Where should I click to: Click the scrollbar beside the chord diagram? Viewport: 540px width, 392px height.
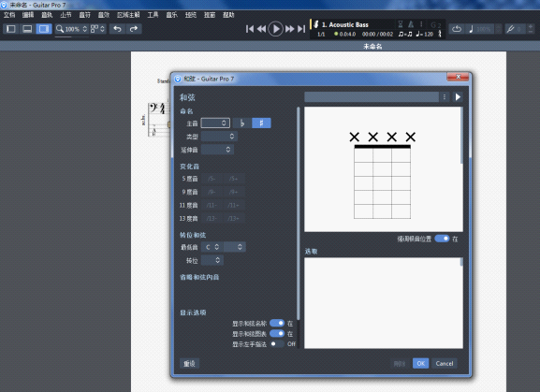point(461,136)
